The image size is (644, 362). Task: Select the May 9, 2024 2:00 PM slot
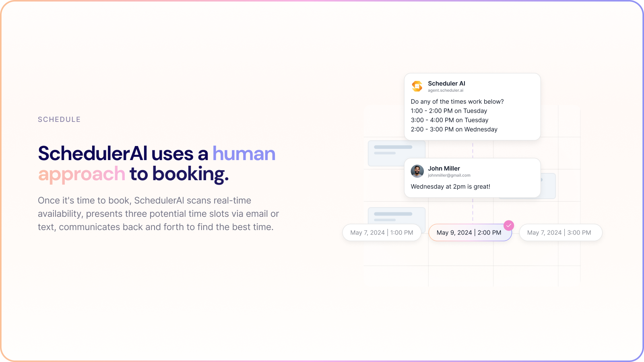469,232
